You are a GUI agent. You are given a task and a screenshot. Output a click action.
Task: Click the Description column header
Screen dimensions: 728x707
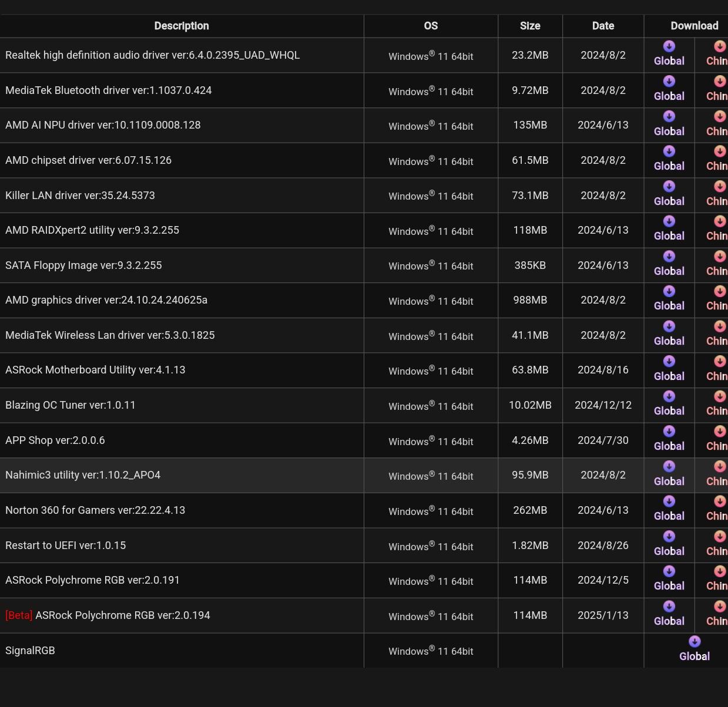click(182, 26)
